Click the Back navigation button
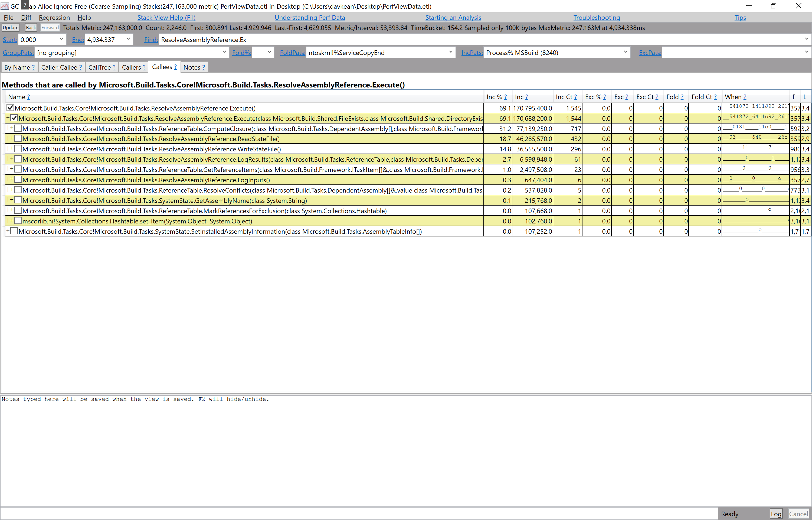812x520 pixels. [x=31, y=27]
